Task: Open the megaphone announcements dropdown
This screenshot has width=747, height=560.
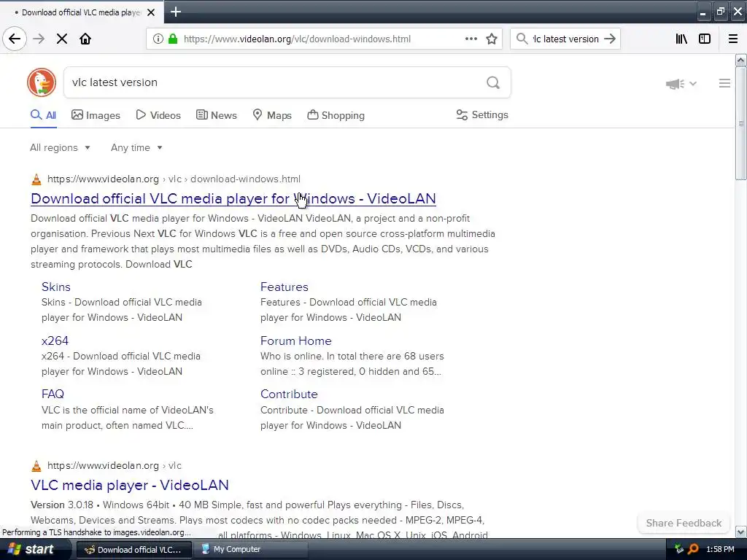Action: (x=681, y=84)
